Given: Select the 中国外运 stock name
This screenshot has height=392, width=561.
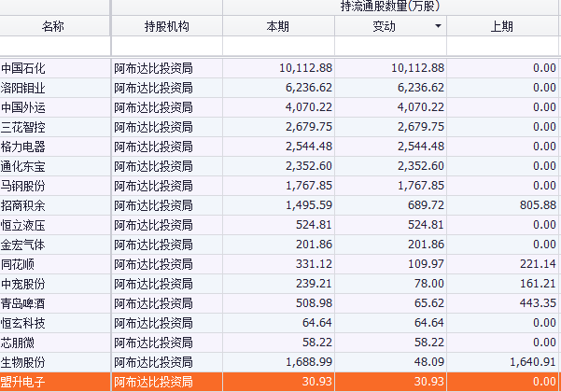Looking at the screenshot, I should [23, 107].
